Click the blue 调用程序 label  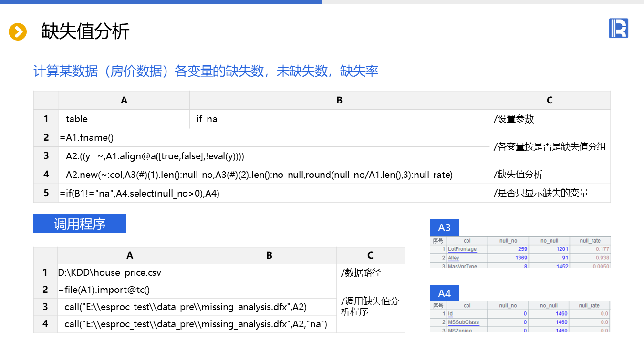80,224
